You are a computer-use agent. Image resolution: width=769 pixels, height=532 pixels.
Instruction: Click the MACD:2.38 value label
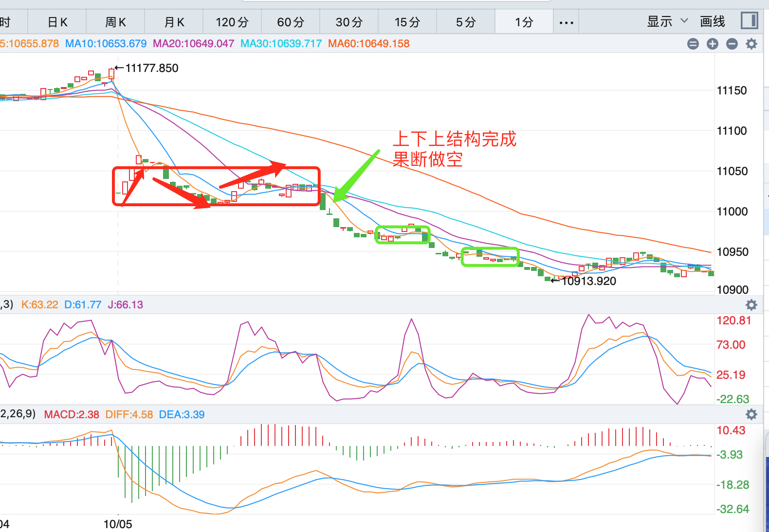click(x=72, y=415)
